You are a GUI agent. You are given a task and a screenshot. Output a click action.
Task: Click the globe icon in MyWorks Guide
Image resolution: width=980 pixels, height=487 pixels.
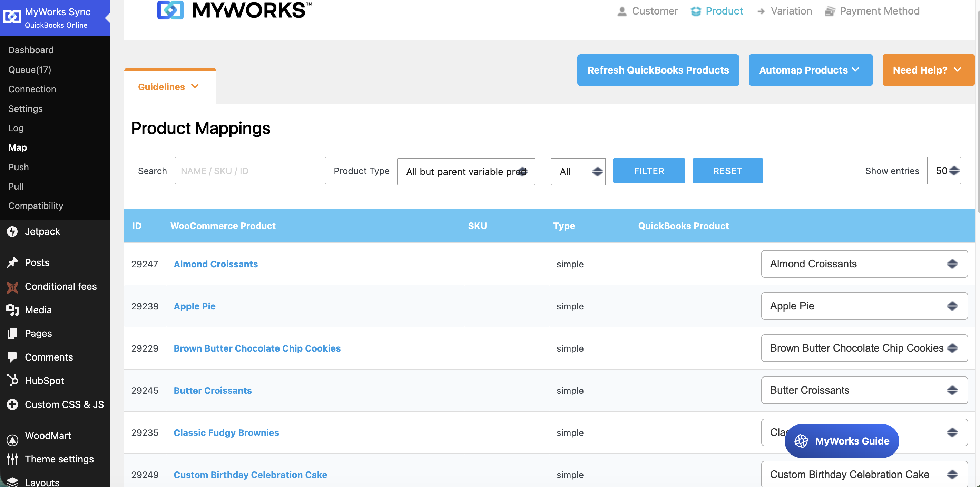pos(801,441)
